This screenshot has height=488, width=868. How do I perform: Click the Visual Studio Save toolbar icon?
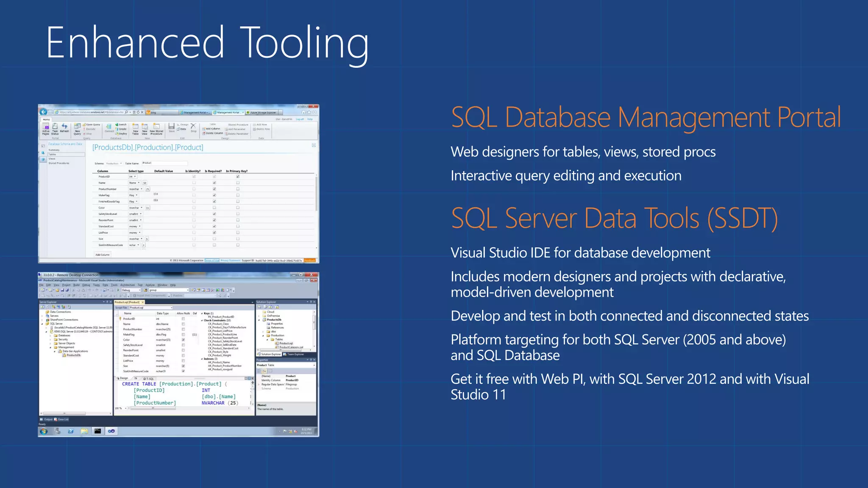click(62, 290)
